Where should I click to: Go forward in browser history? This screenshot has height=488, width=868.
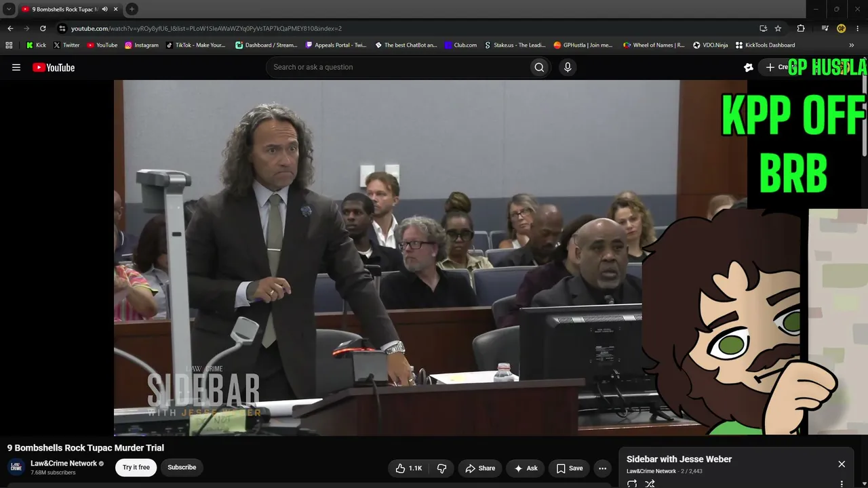click(26, 28)
